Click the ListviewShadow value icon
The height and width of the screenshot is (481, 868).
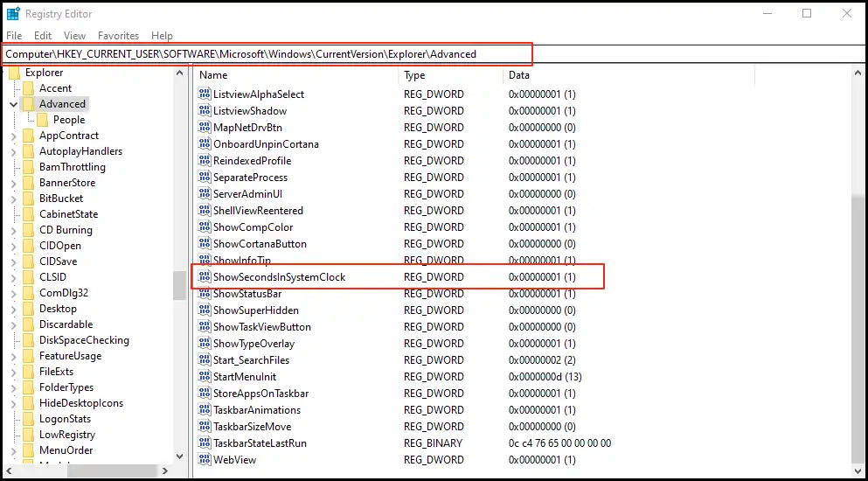(205, 111)
